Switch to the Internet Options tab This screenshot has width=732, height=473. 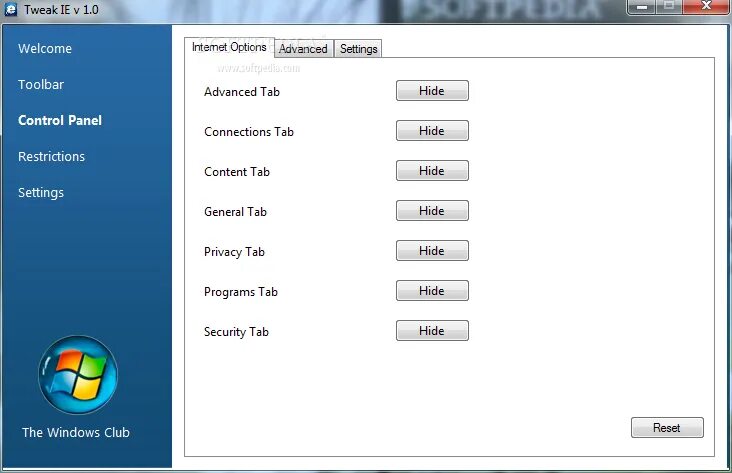(x=229, y=47)
